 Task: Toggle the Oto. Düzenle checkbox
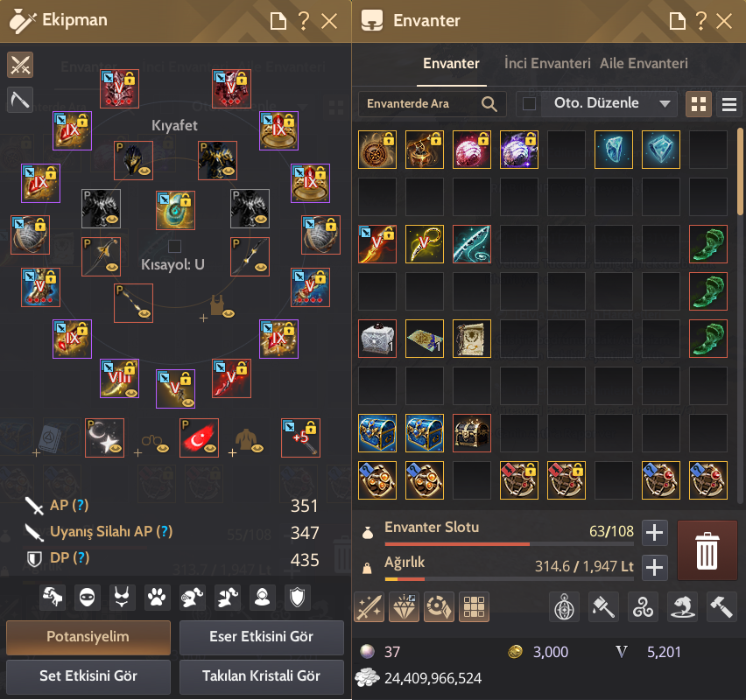[529, 103]
